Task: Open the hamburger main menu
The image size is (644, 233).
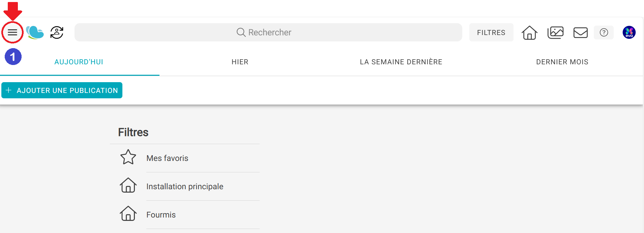Action: [x=12, y=33]
